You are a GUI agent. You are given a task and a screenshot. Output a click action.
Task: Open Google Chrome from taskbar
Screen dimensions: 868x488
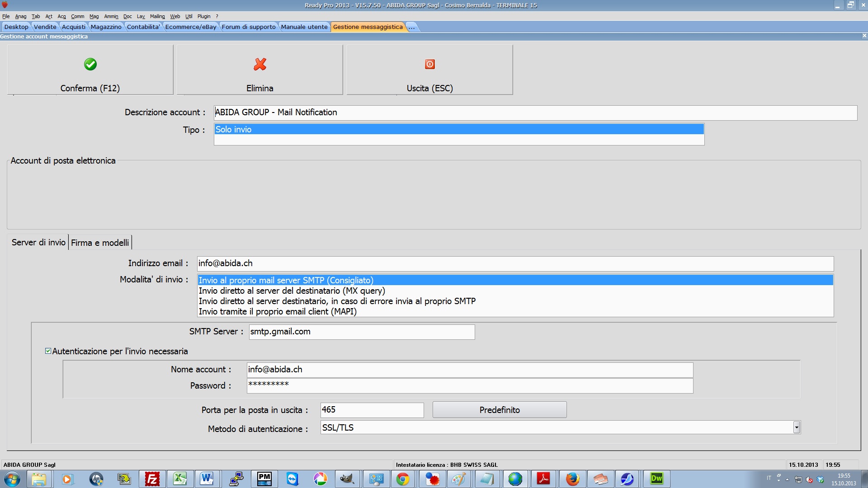(x=402, y=479)
